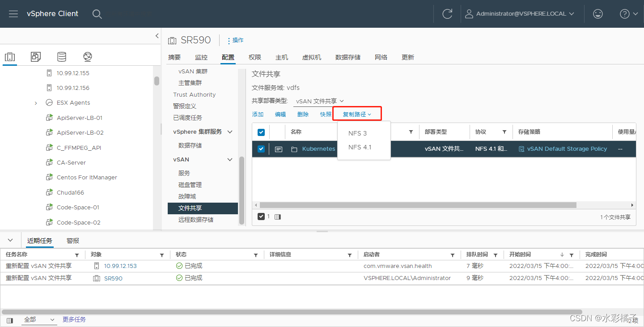Open the 全部 task filter dropdown
Image resolution: width=644 pixels, height=327 pixels.
39,320
